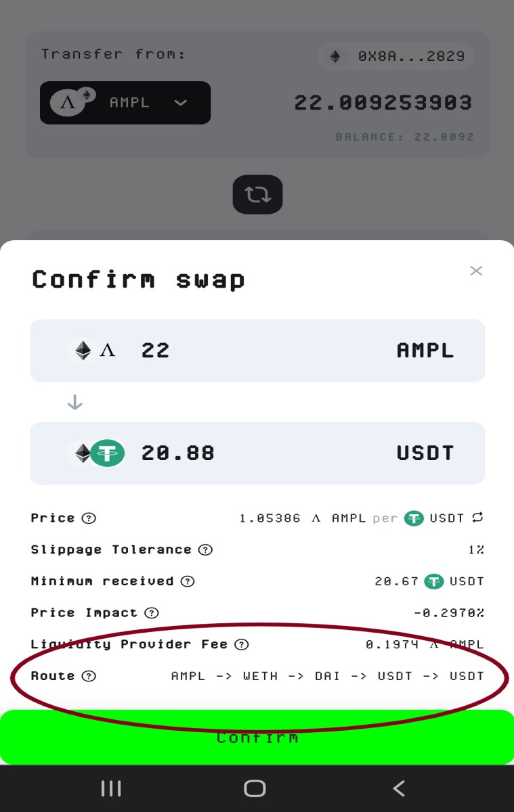Invert price rate with swap arrows icon
Viewport: 514px width, 812px height.
[x=478, y=518]
